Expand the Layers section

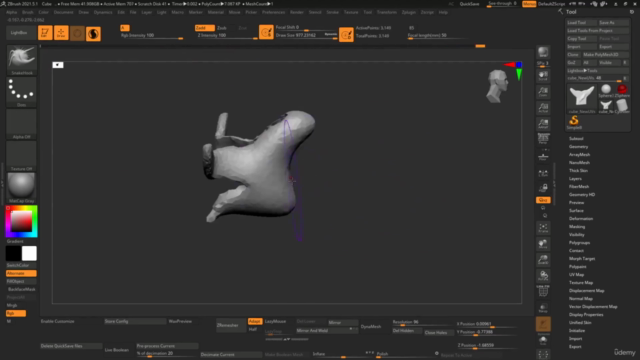coord(575,179)
